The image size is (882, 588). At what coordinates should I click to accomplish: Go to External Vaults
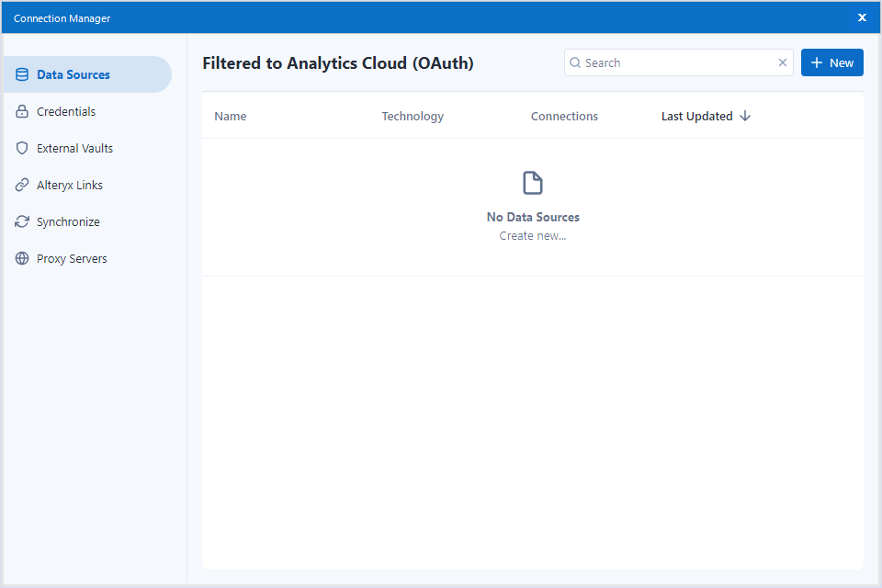coord(87,148)
